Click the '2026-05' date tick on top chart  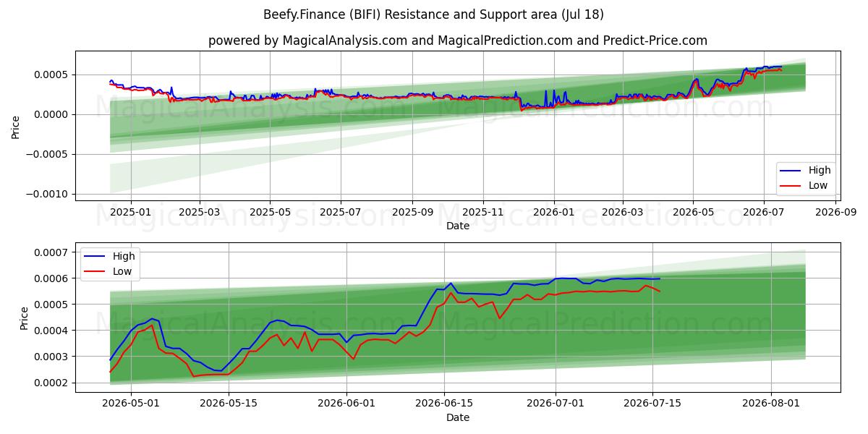[692, 213]
